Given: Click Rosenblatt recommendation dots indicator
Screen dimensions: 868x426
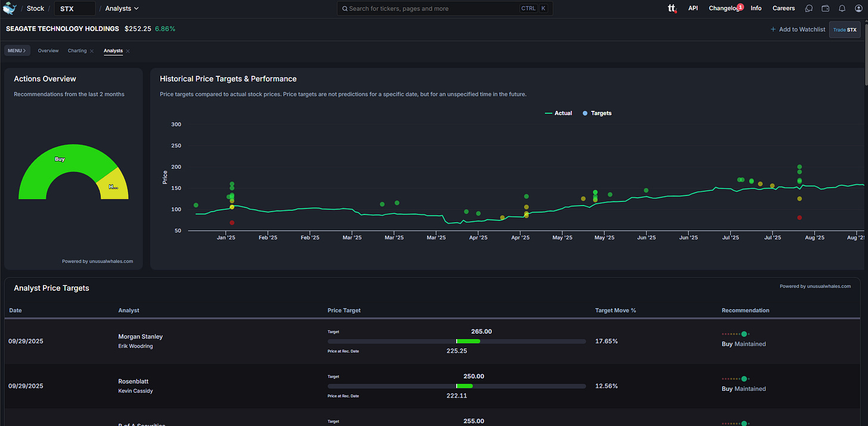Looking at the screenshot, I should point(735,378).
